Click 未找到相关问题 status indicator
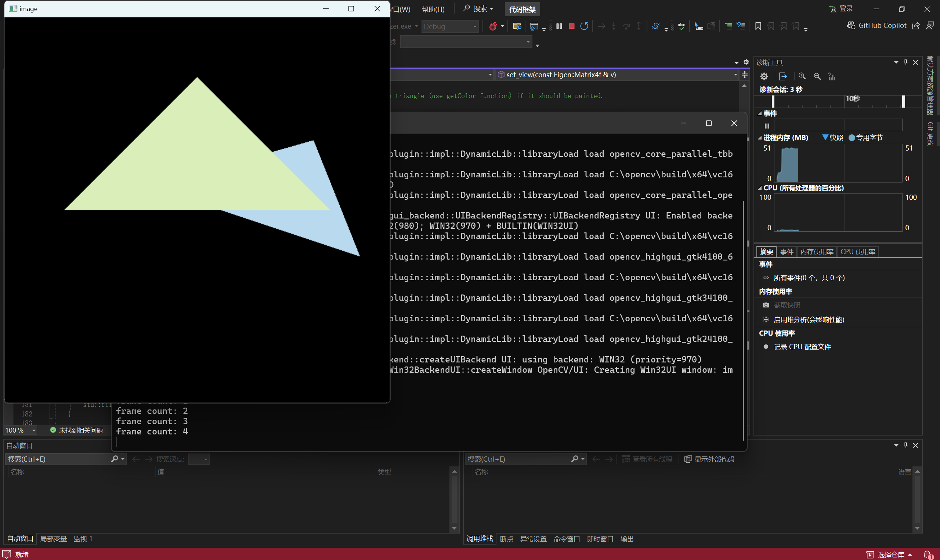940x560 pixels. (x=77, y=431)
